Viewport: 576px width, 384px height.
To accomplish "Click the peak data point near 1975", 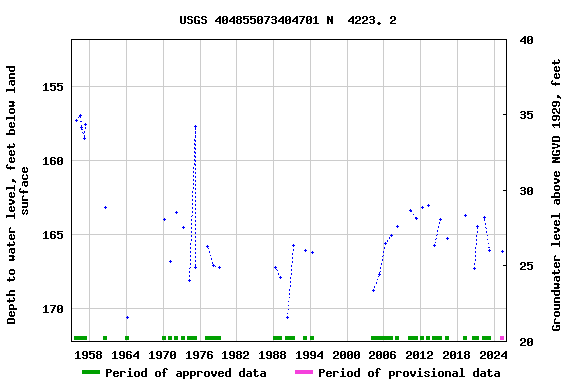I will click(x=195, y=126).
